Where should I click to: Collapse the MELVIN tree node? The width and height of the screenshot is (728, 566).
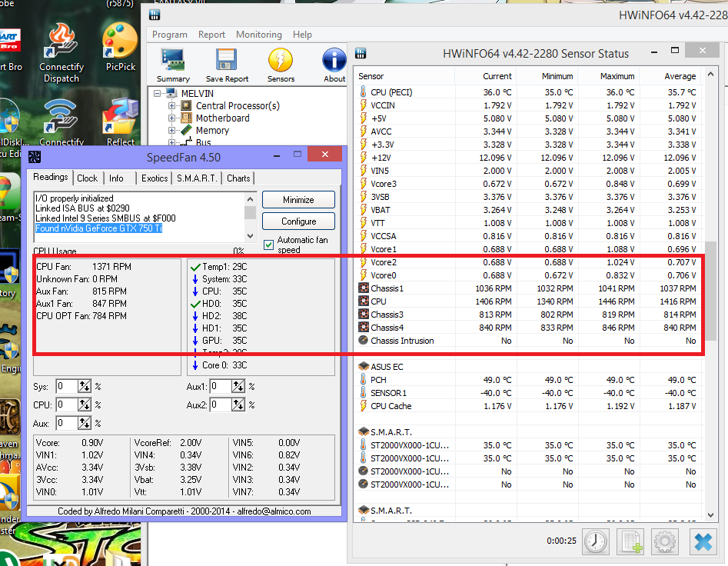coord(158,93)
